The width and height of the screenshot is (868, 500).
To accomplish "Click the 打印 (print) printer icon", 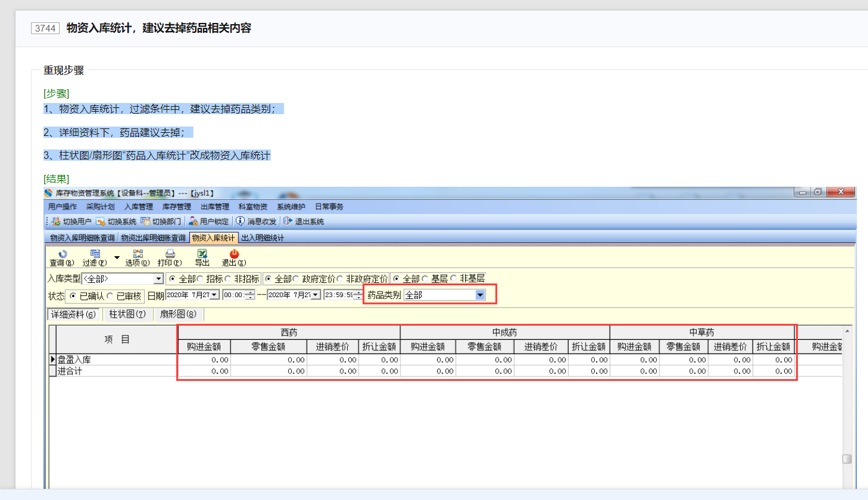I will click(x=170, y=254).
